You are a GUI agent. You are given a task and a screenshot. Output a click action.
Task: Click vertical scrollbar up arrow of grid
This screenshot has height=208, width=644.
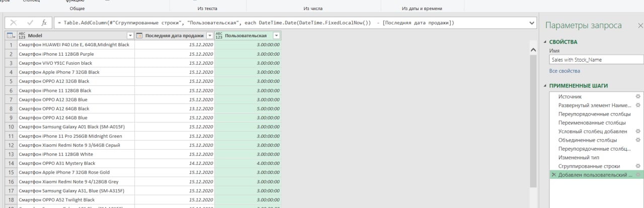pos(534,50)
